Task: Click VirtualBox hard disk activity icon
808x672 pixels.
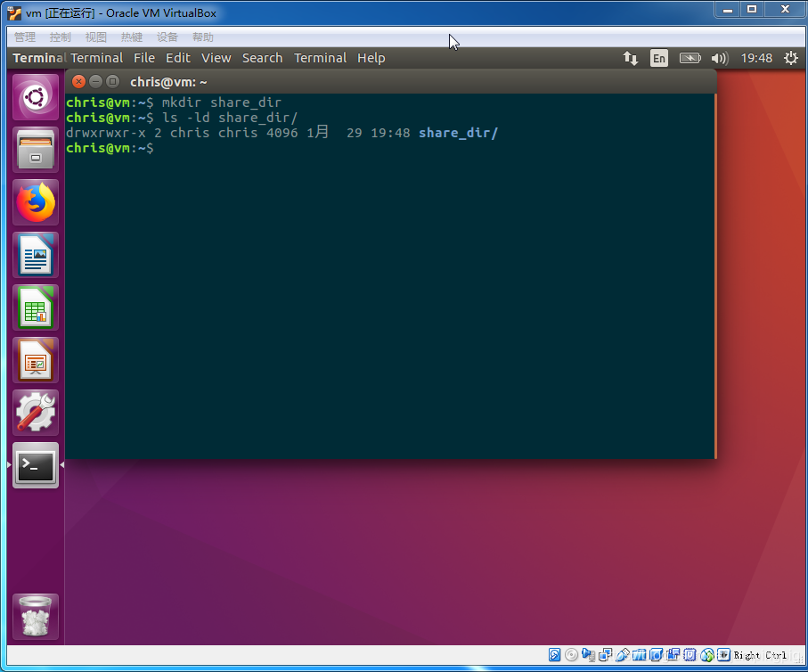Action: point(554,654)
